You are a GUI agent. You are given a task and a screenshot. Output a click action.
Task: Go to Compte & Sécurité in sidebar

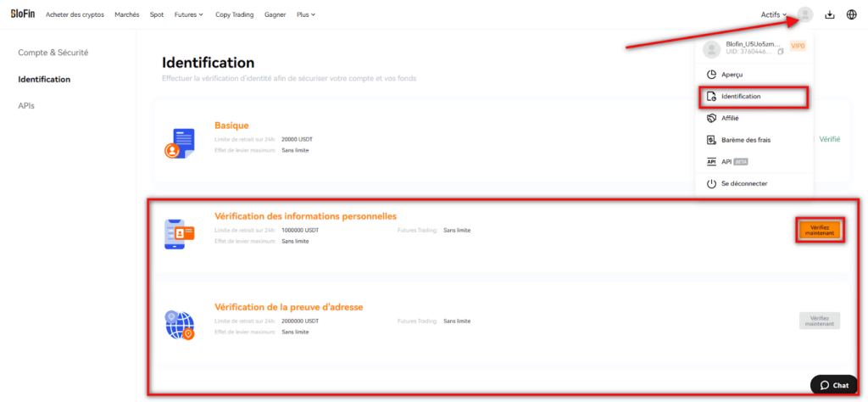[x=53, y=53]
